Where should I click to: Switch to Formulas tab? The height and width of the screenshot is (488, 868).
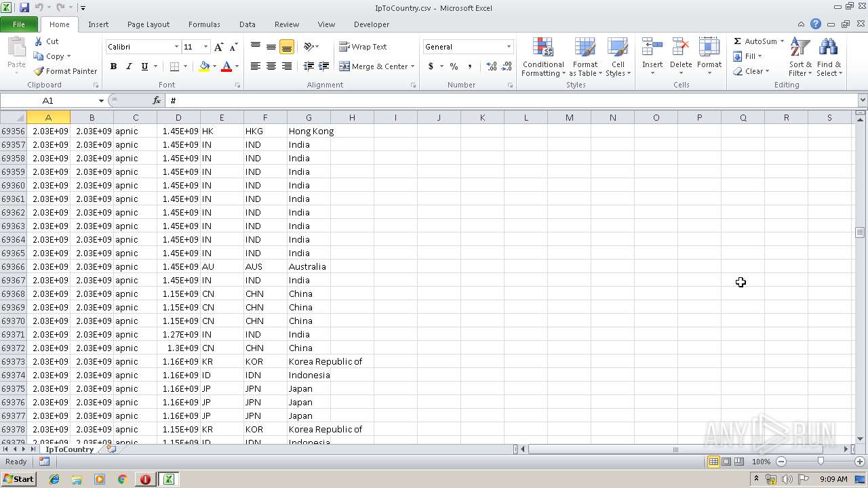coord(204,24)
